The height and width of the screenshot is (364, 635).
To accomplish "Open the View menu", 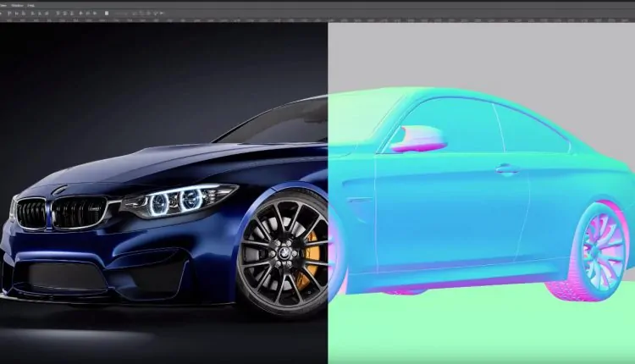I will tap(3, 4).
